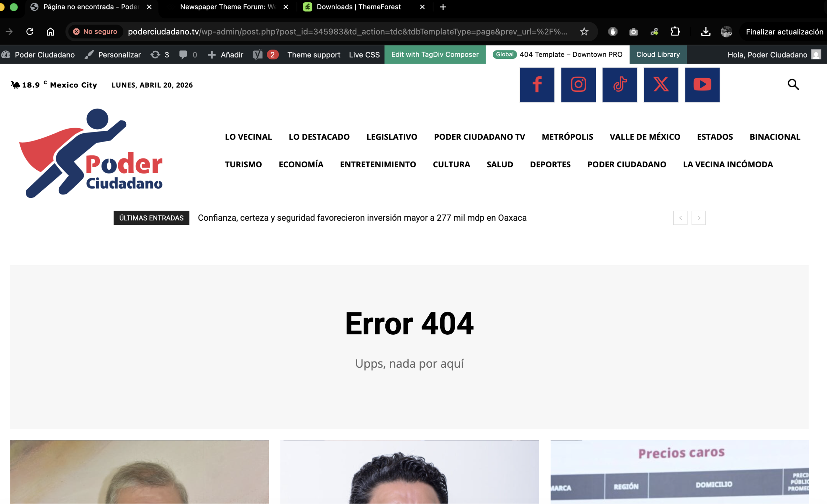Screen dimensions: 827x504
Task: Click Edit with TagDiv Composer
Action: tap(435, 54)
